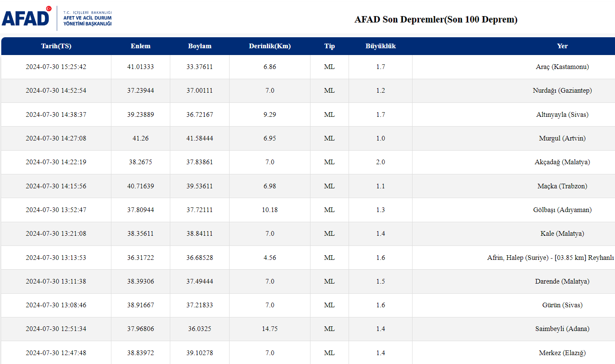This screenshot has height=364, width=615.
Task: Click magnitude value 2.0
Action: click(381, 162)
